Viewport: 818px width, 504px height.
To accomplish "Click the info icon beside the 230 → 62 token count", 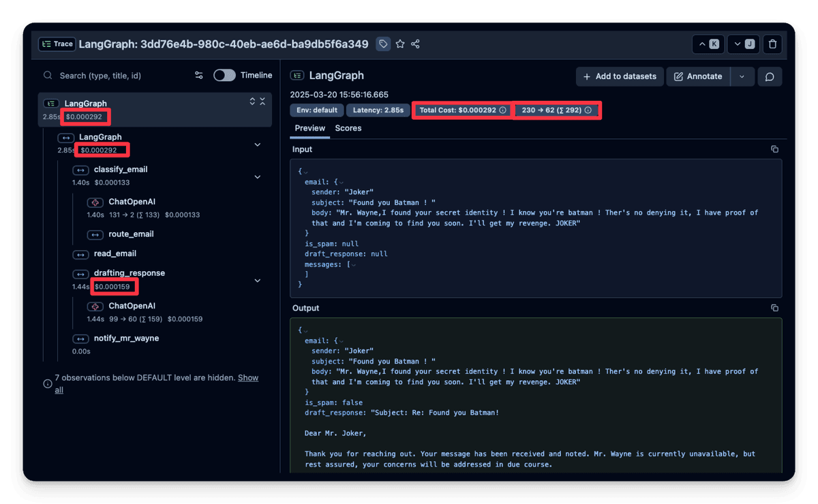I will (588, 110).
